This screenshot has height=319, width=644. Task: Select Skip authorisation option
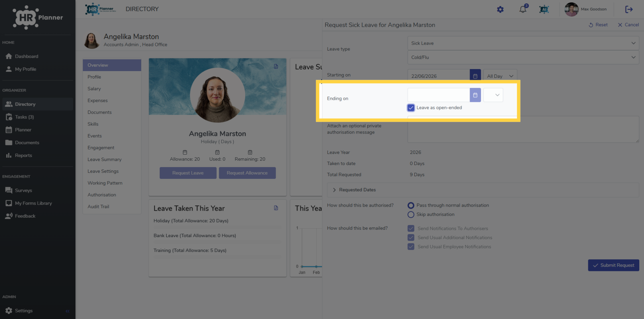[411, 214]
